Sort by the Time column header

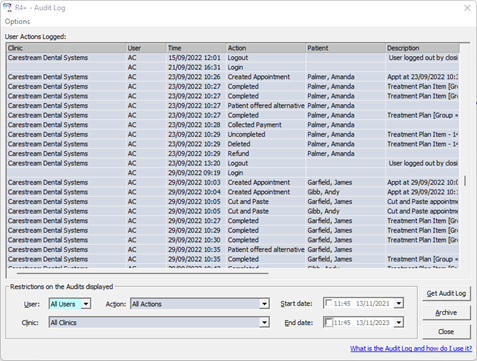click(196, 48)
